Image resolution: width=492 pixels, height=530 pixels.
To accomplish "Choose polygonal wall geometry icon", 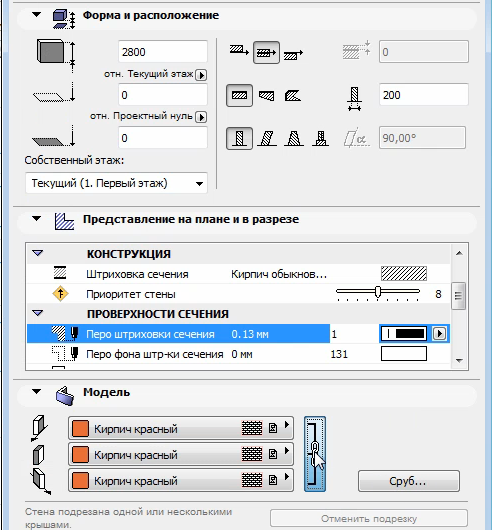I will tap(293, 96).
